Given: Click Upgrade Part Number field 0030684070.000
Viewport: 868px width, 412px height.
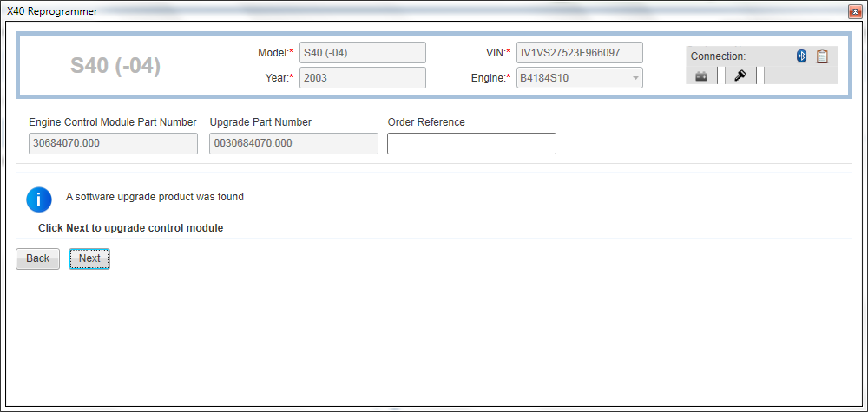Looking at the screenshot, I should (294, 144).
